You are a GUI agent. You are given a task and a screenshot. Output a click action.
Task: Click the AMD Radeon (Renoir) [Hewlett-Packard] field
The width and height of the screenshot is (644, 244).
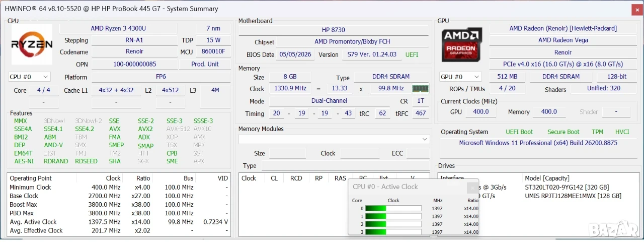pos(563,28)
